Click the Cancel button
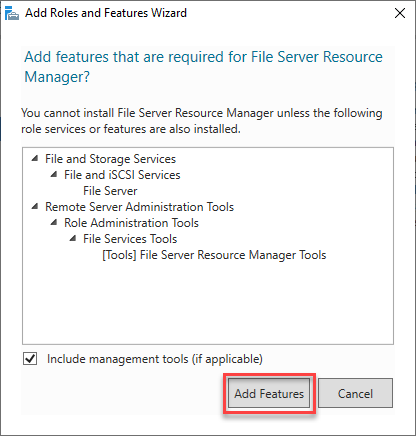Viewport: 416px width, 436px height. (x=355, y=393)
